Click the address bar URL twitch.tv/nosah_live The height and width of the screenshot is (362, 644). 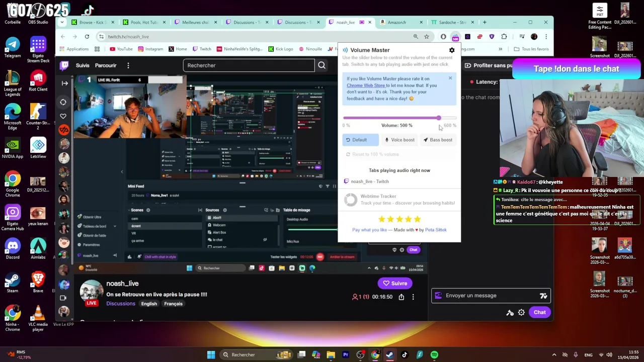tap(128, 37)
